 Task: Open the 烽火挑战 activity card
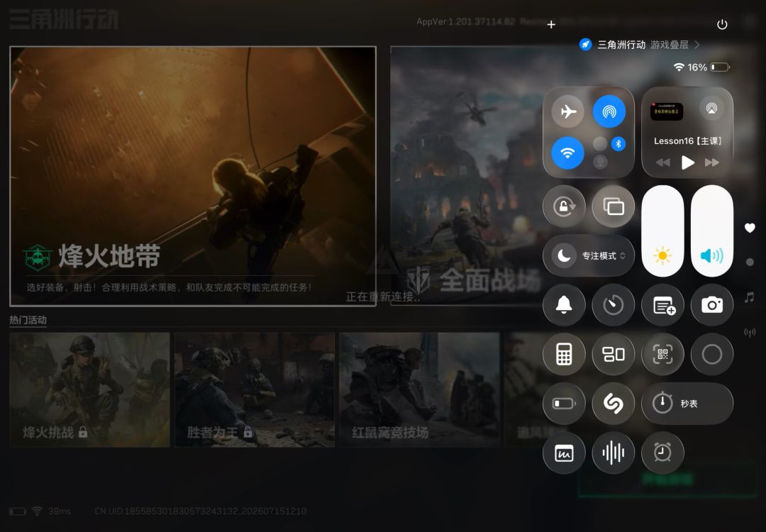click(x=90, y=390)
